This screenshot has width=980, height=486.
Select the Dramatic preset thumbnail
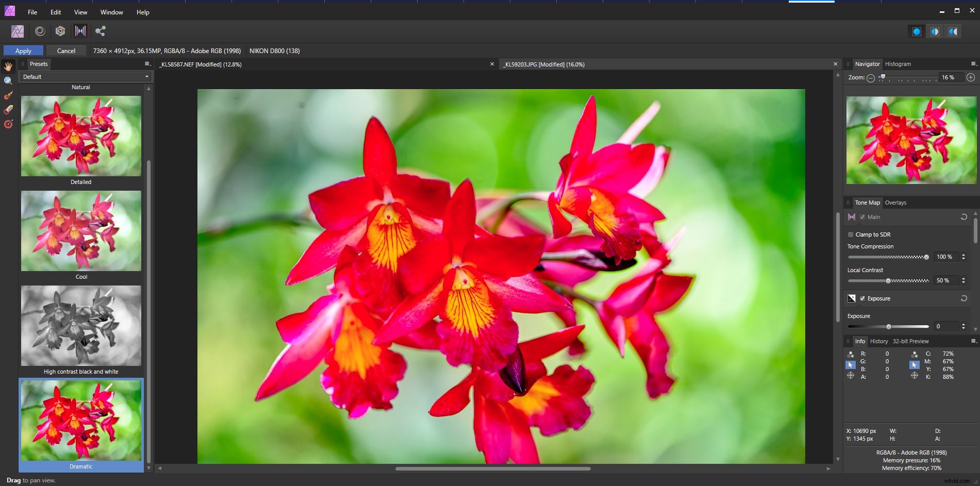[81, 420]
